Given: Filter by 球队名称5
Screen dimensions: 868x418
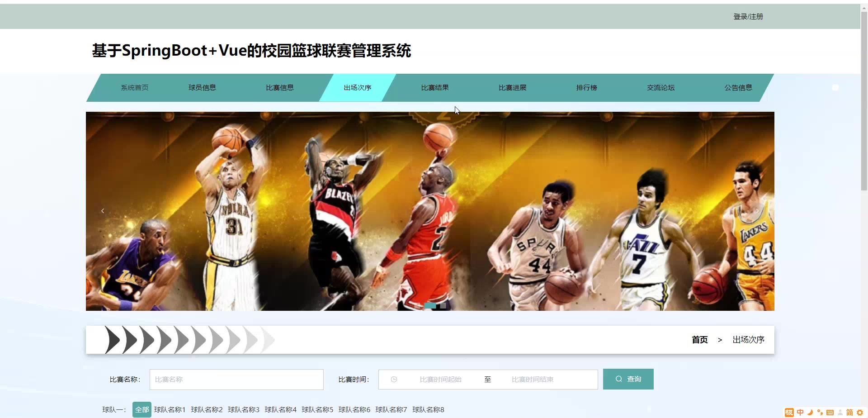Looking at the screenshot, I should (317, 410).
